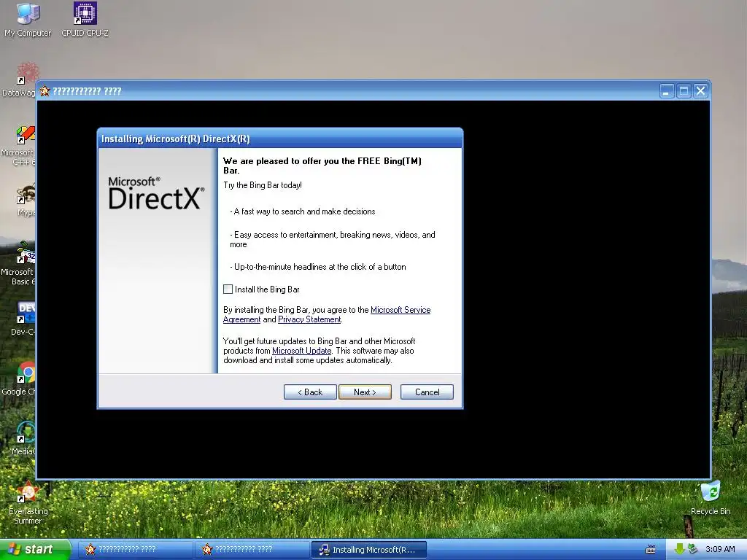This screenshot has height=560, width=747.
Task: Select the Dev-C++ desktop shortcut
Action: click(23, 318)
